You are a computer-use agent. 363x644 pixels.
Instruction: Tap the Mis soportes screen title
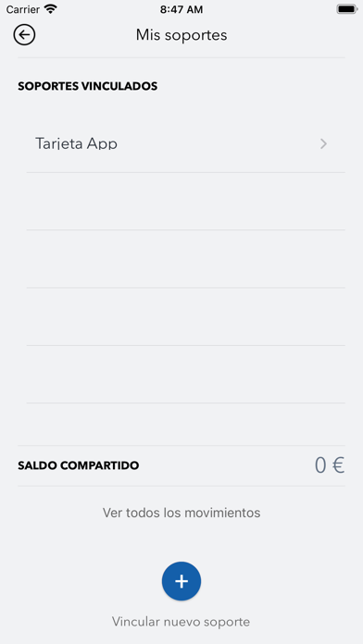181,35
